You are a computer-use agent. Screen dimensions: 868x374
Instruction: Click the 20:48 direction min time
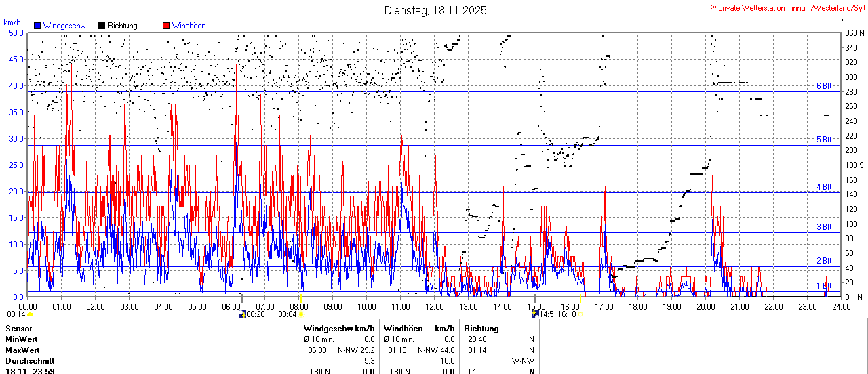(x=477, y=339)
